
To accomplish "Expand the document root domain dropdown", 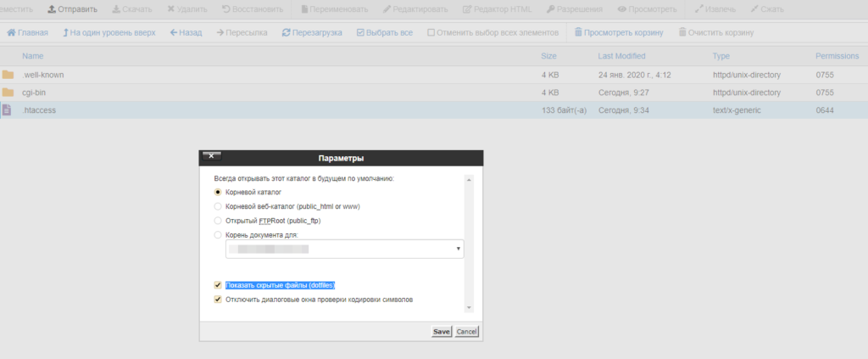I will click(x=344, y=250).
